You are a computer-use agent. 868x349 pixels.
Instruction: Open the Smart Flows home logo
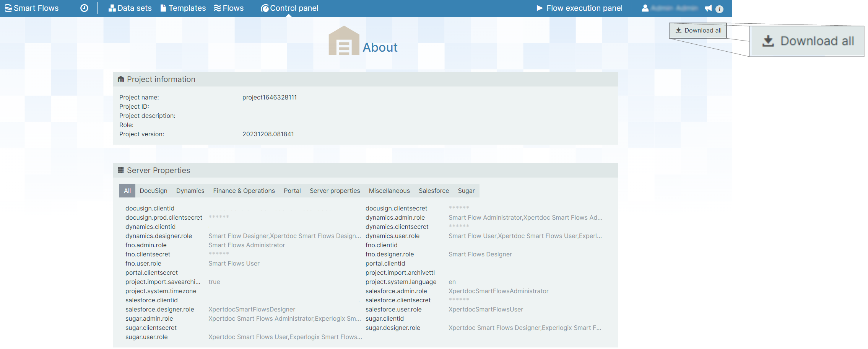[x=32, y=8]
